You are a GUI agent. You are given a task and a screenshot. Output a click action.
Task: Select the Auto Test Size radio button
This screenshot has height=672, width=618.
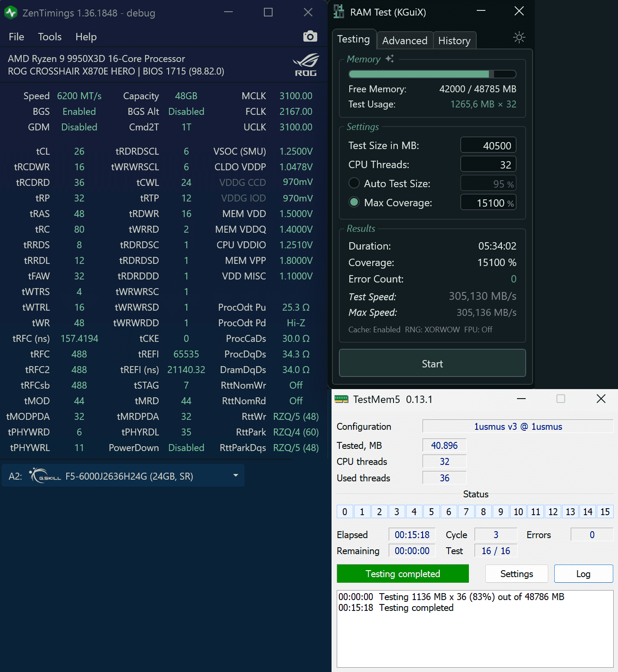click(x=354, y=183)
